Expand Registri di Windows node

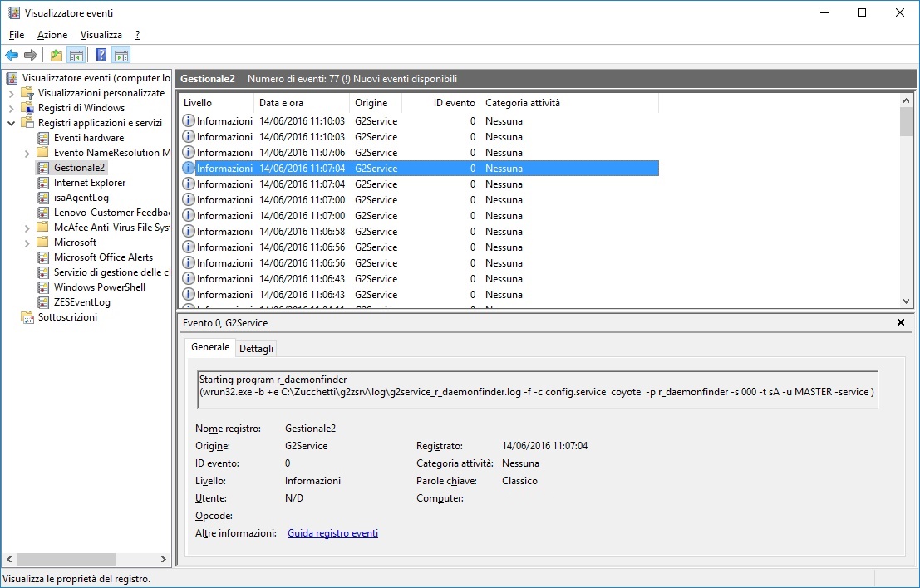[11, 108]
